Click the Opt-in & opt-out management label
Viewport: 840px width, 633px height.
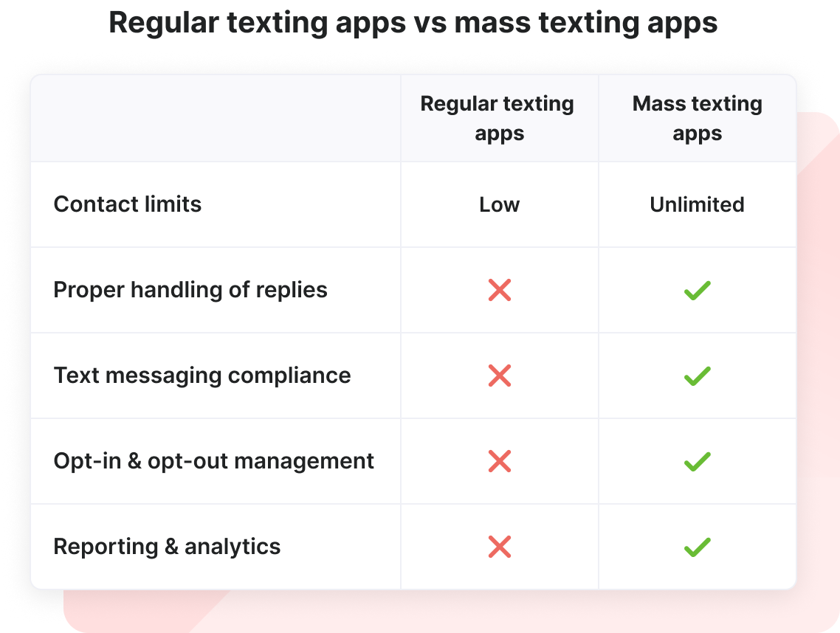pos(214,461)
